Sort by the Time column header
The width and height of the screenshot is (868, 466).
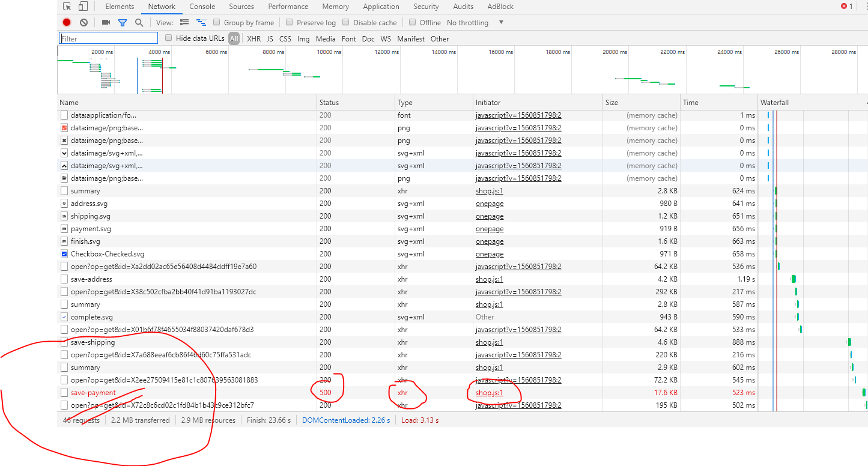click(719, 103)
